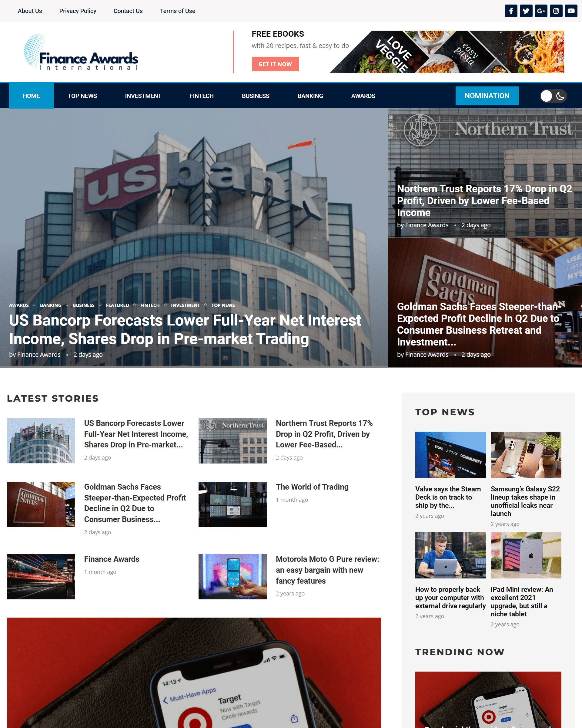
Task: Open the US Bancorp featured headline
Action: (x=185, y=329)
